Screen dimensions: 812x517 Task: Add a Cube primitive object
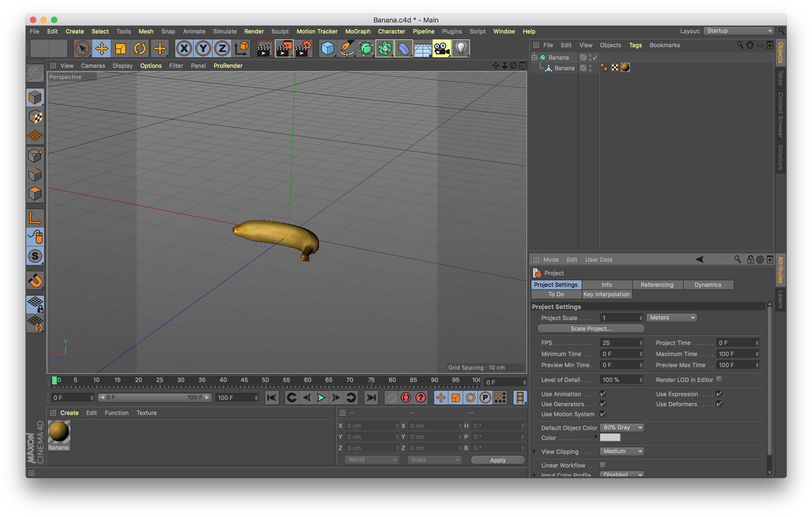coord(327,49)
